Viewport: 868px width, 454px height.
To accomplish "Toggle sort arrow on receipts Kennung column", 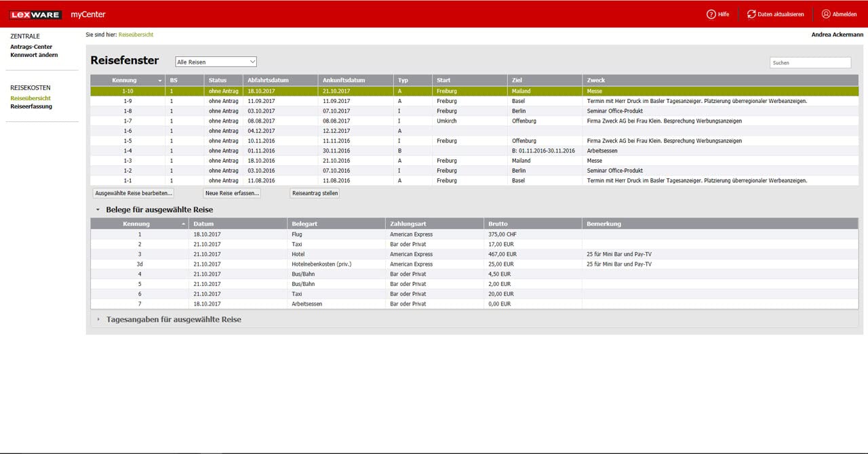I will [183, 224].
